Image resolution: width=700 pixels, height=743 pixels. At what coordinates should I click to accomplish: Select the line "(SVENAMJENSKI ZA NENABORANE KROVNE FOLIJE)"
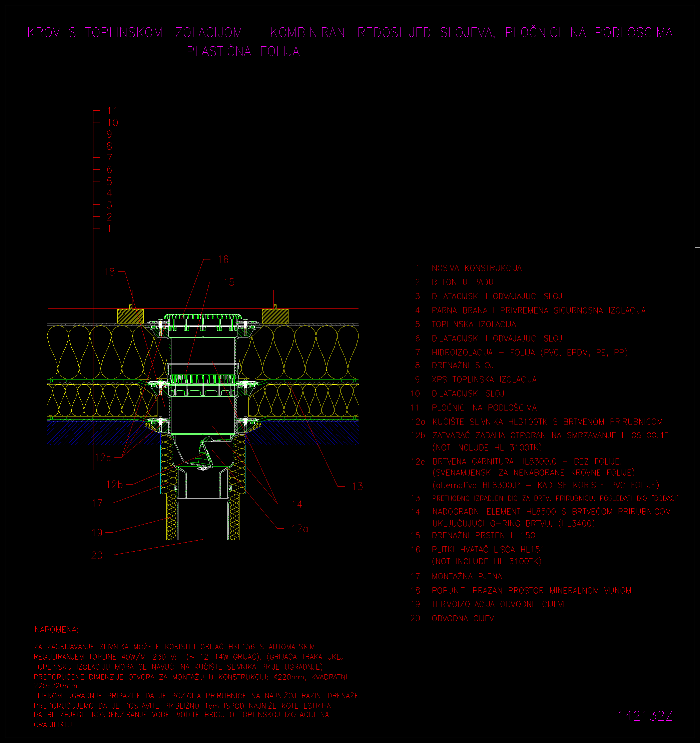(x=534, y=473)
